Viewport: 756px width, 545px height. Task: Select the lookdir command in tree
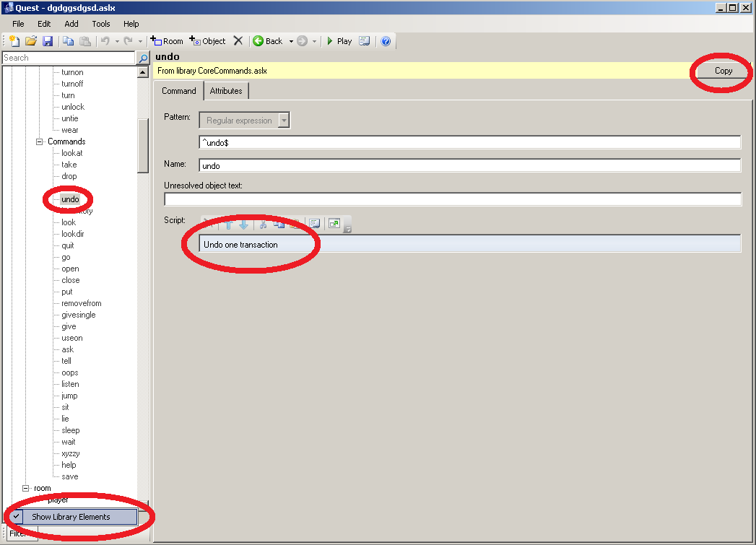click(72, 234)
